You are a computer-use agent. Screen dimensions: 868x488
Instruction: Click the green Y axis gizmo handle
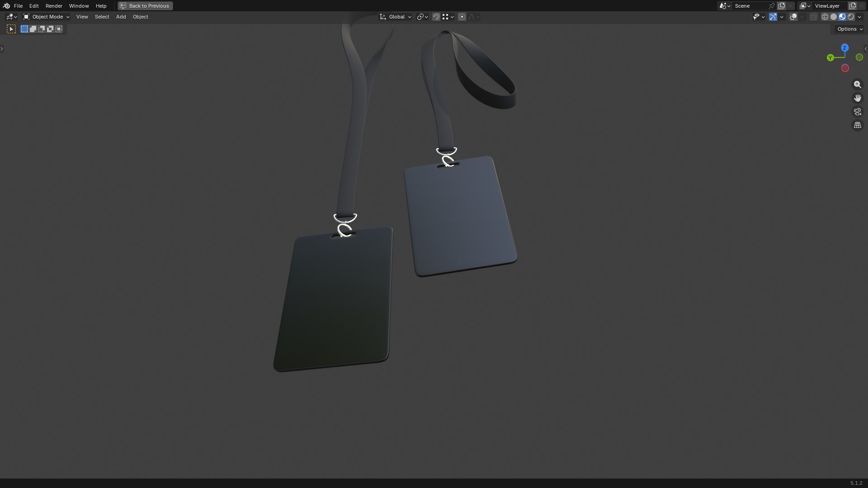click(x=830, y=57)
